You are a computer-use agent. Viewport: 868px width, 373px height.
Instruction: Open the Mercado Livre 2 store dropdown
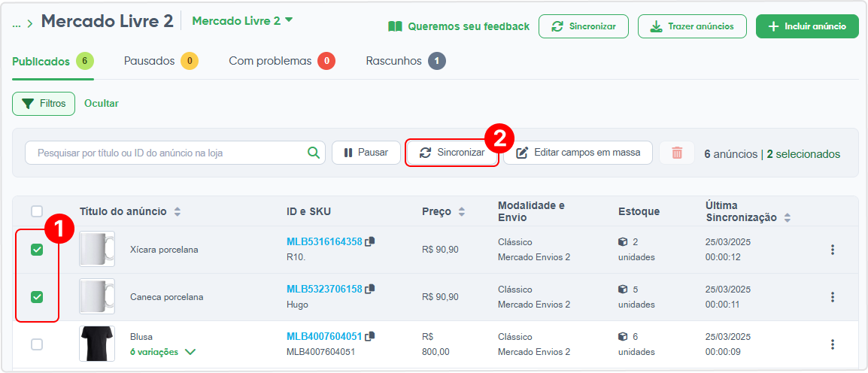242,21
